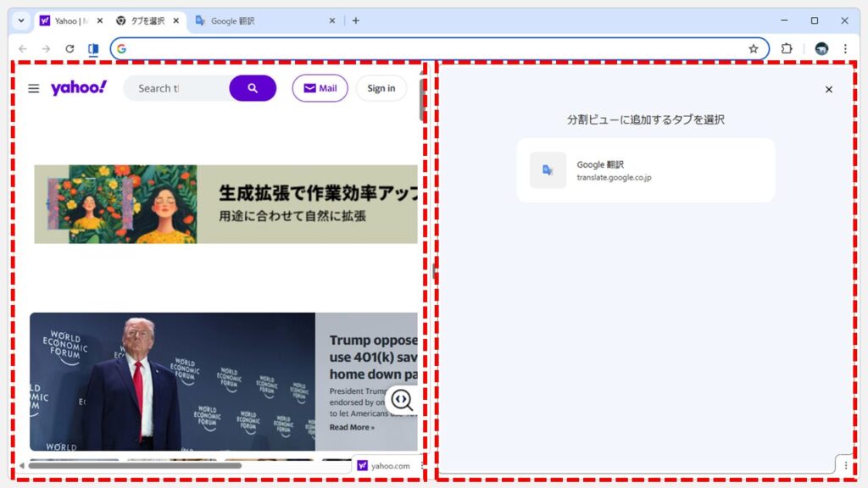This screenshot has height=488, width=868.
Task: Open the side panel icon next to reload
Action: (x=94, y=48)
